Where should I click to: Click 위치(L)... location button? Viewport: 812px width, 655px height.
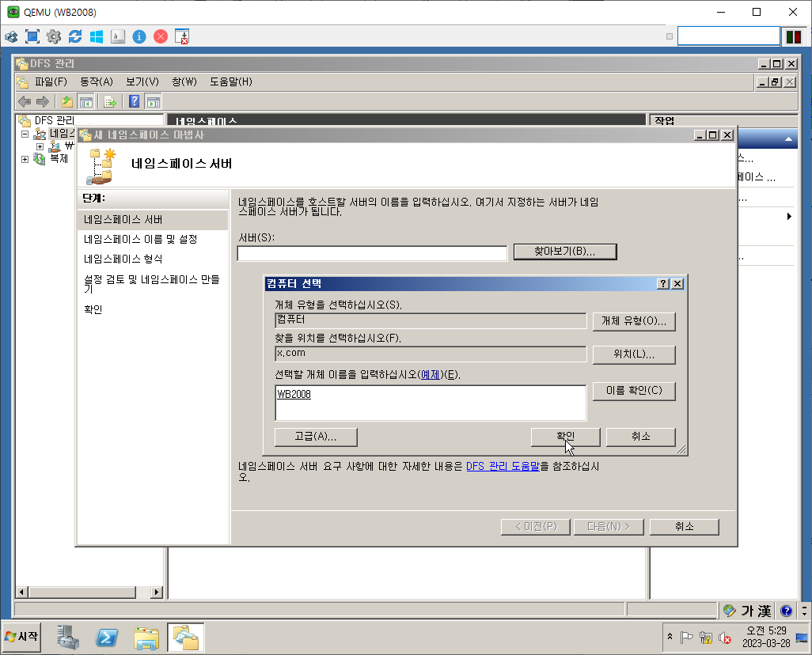tap(634, 354)
